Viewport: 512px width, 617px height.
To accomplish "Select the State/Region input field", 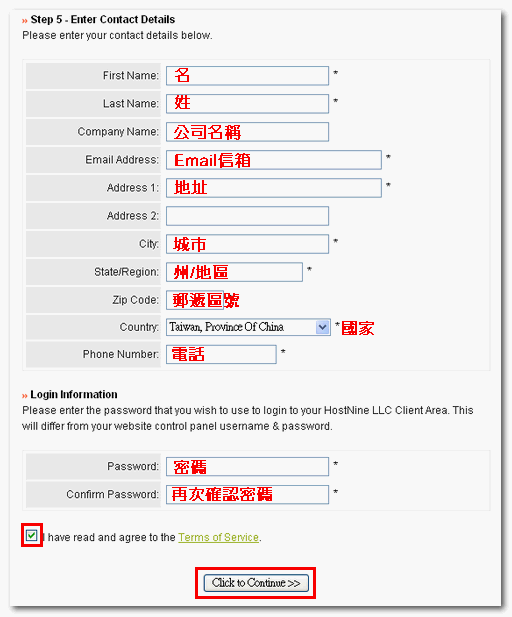I will 234,272.
